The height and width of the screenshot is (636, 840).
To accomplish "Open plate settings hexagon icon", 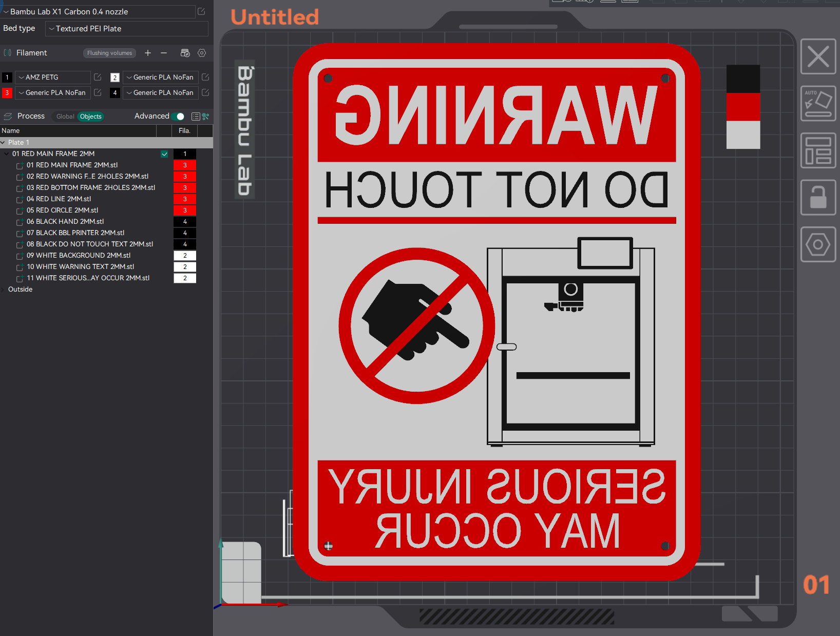I will tap(818, 244).
